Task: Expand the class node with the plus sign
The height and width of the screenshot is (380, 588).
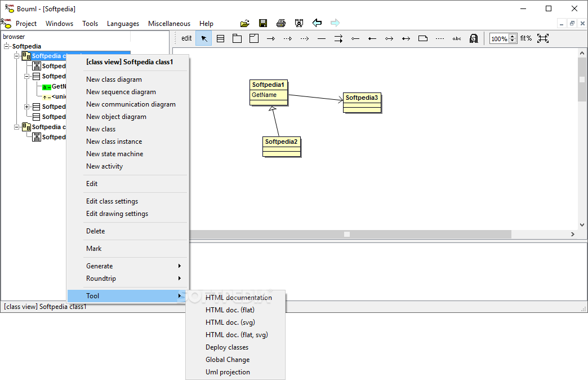Action: (x=26, y=107)
